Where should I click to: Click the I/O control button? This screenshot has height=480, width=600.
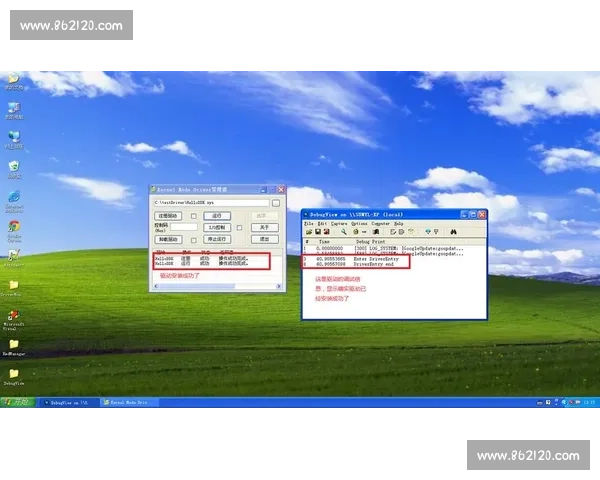click(x=217, y=227)
